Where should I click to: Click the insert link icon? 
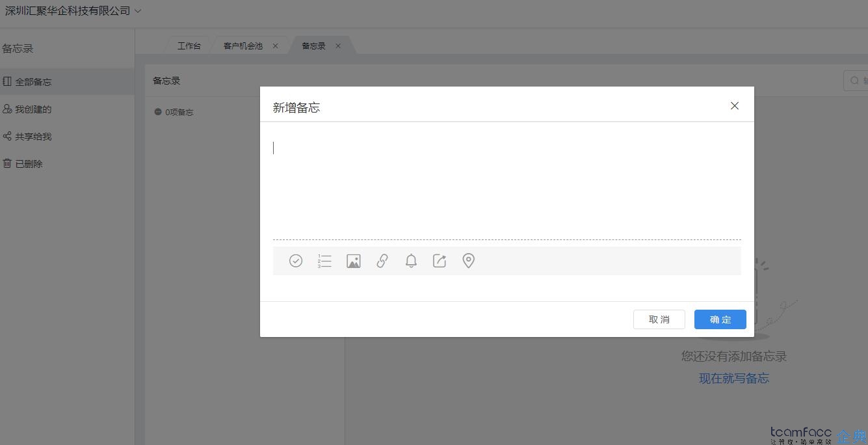click(382, 260)
